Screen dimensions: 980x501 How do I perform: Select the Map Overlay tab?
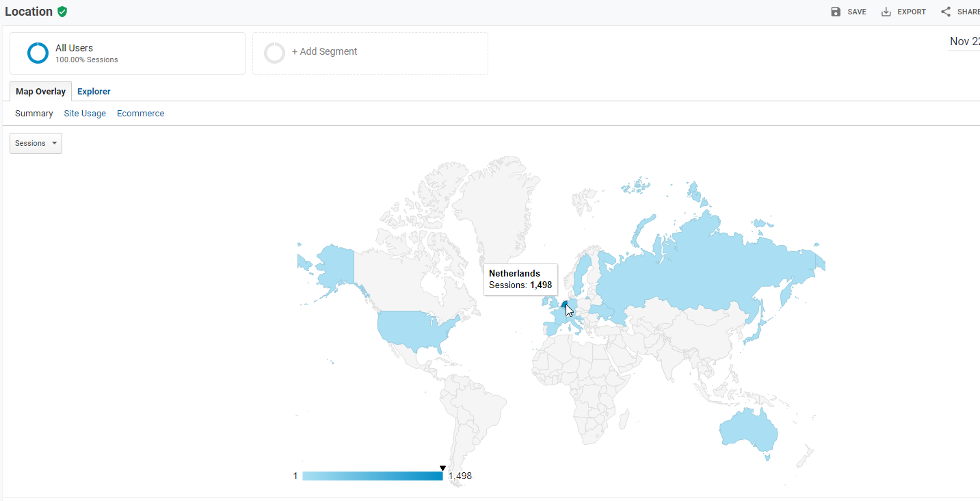click(41, 92)
